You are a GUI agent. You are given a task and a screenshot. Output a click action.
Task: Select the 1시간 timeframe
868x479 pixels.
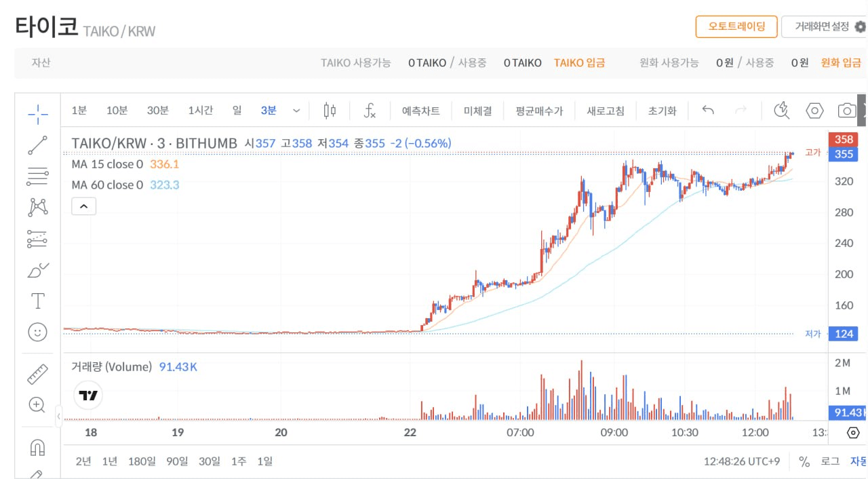[201, 111]
